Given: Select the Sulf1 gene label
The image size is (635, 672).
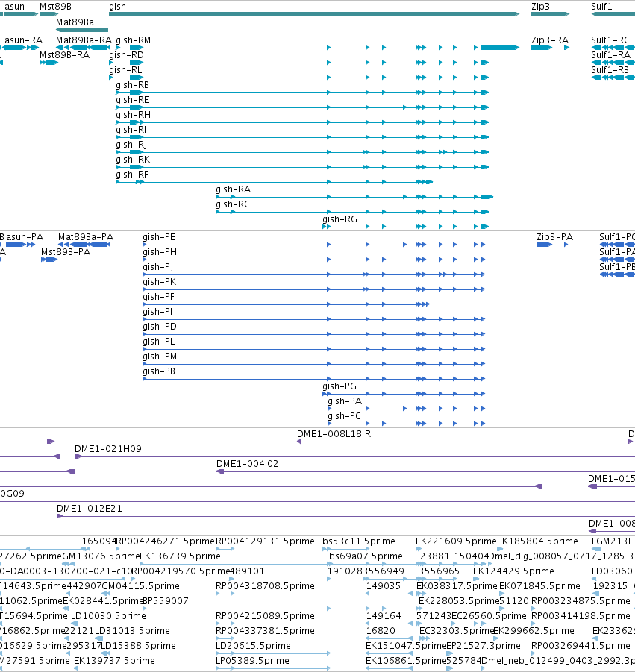Looking at the screenshot, I should [x=601, y=7].
